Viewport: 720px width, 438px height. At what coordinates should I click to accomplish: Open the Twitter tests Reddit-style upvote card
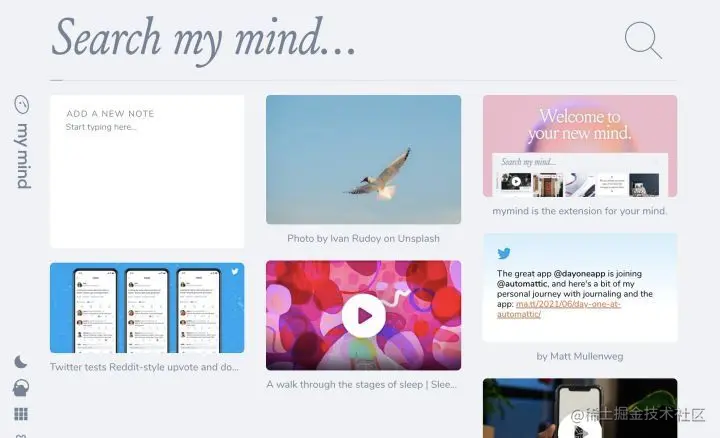147,308
